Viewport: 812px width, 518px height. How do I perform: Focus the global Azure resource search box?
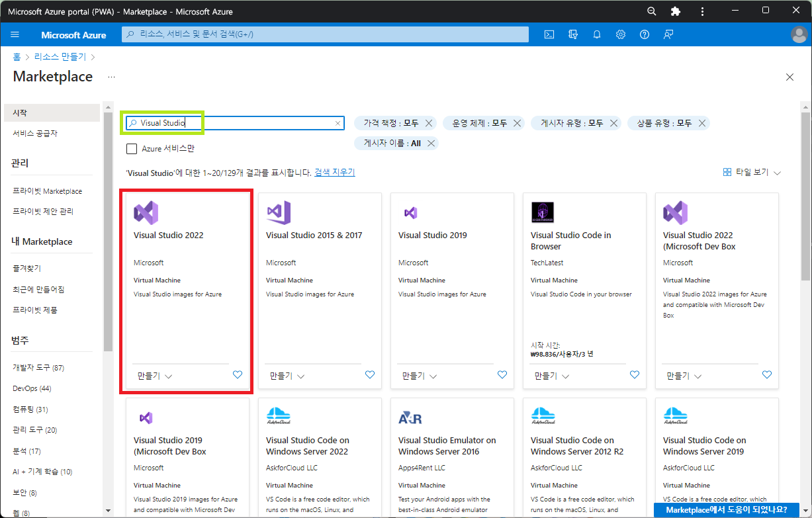(x=325, y=34)
